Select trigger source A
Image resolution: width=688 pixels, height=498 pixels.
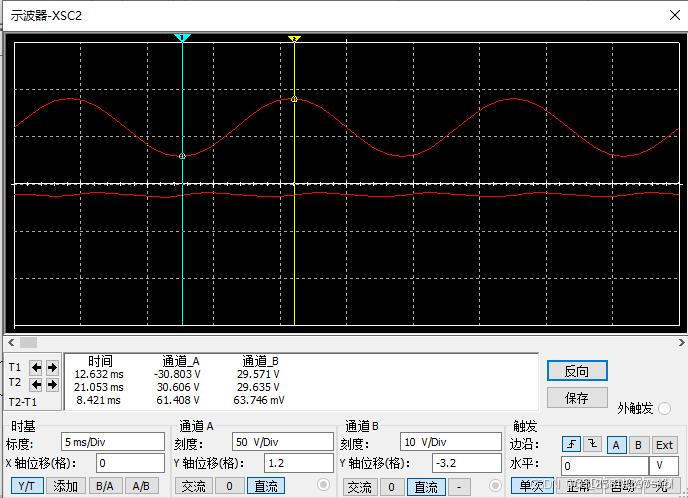(x=616, y=445)
